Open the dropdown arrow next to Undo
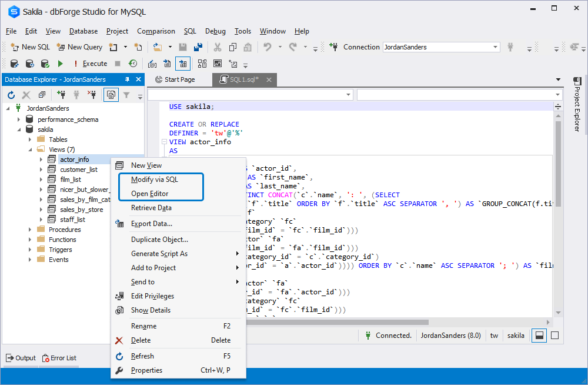 [280, 47]
